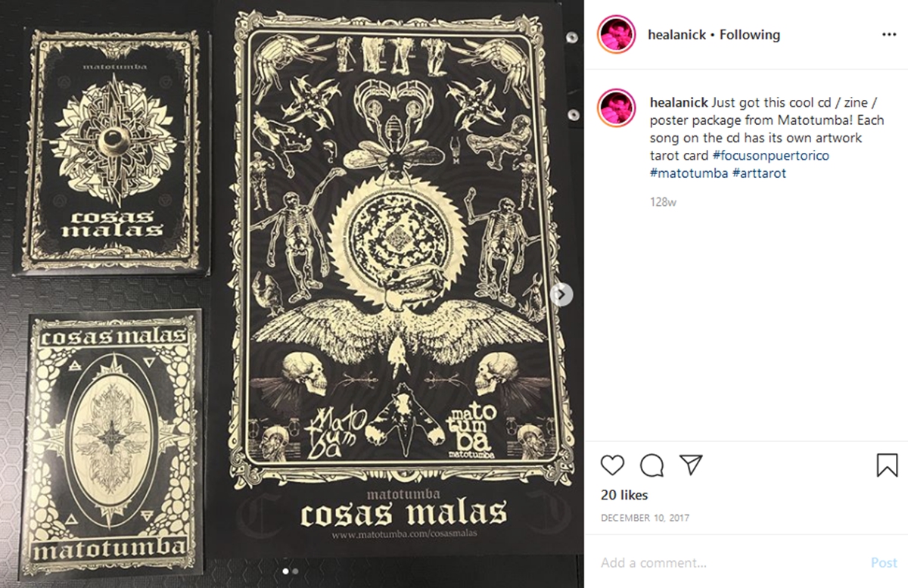908x588 pixels.
Task: Toggle the Following status for healanick
Action: click(x=749, y=35)
